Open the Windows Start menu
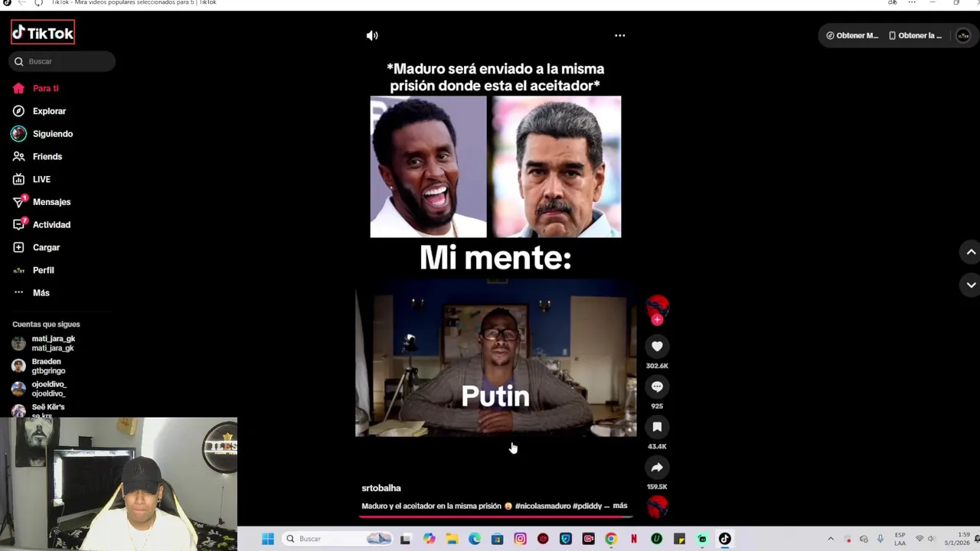980x551 pixels. click(x=268, y=539)
